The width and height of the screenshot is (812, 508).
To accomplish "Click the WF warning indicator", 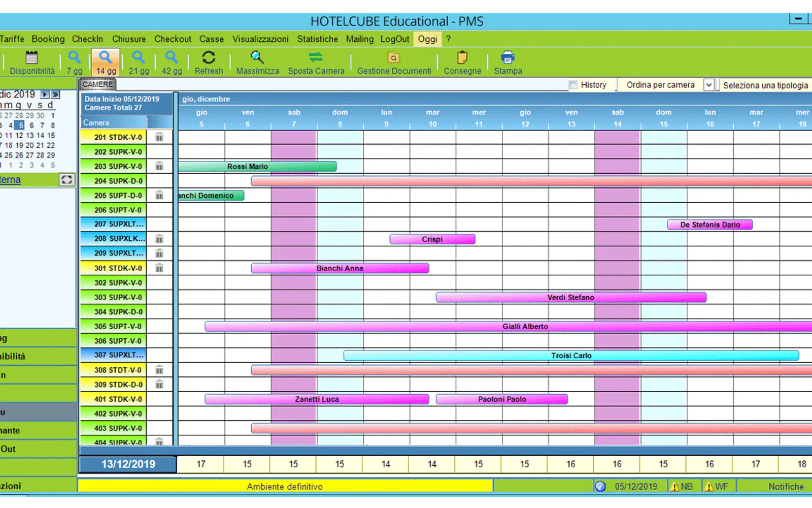I will pyautogui.click(x=716, y=487).
